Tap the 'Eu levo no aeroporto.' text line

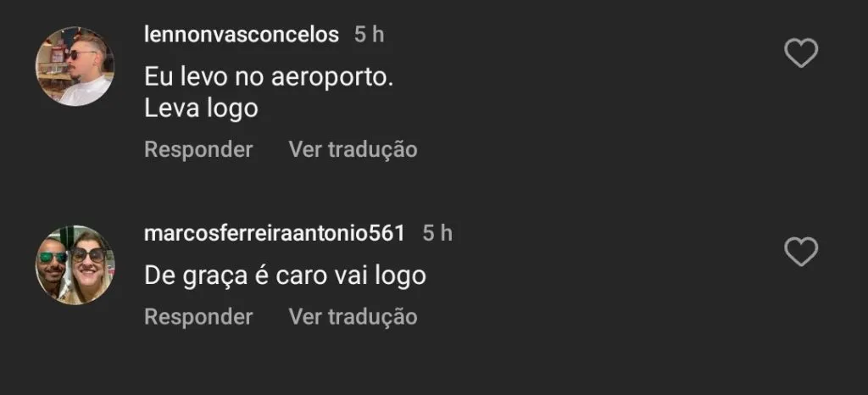pos(269,77)
